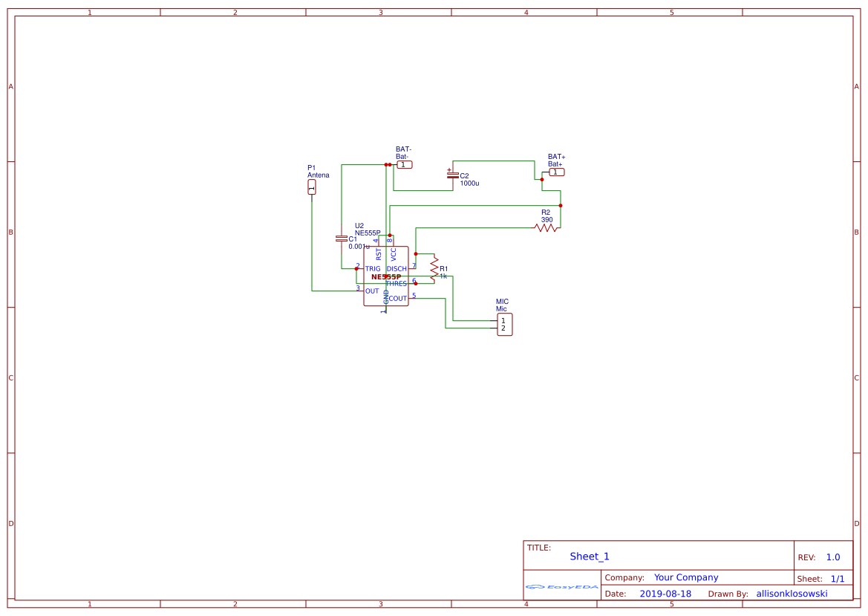This screenshot has height=616, width=868.
Task: Select the P1 Antena connector
Action: [312, 187]
